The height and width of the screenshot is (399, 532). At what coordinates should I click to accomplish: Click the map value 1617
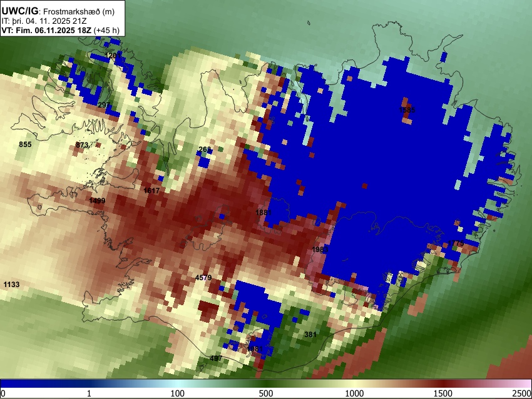click(x=151, y=191)
